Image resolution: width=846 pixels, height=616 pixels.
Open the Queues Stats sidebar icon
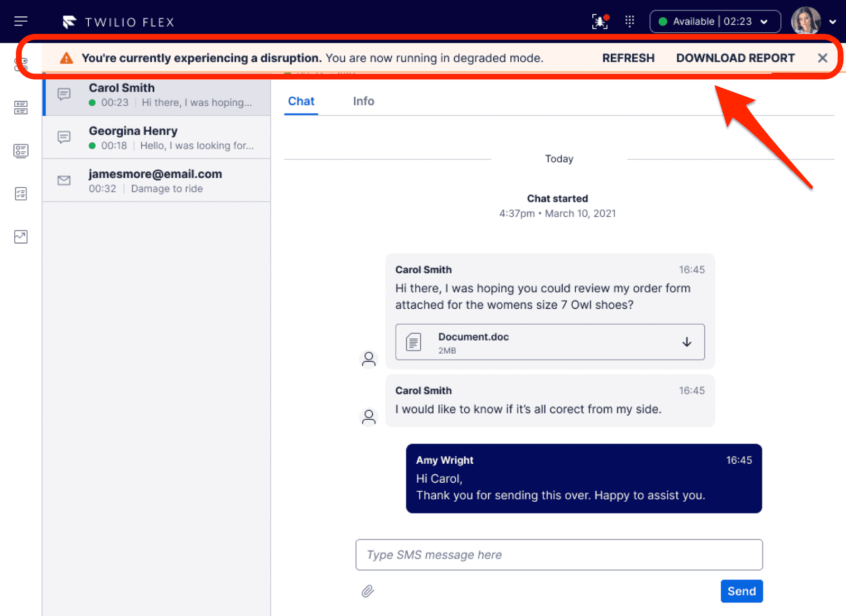click(x=21, y=151)
